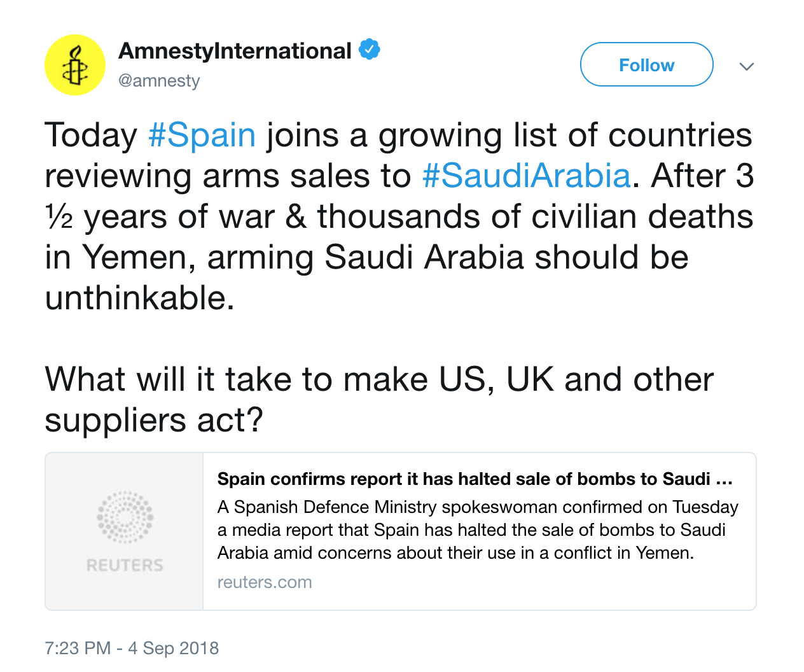Click 'suppliers act?' at the end of the tweet

pyautogui.click(x=153, y=421)
